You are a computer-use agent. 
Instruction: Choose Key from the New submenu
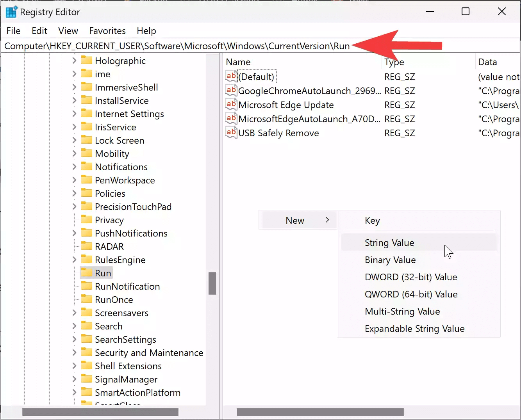click(419, 221)
